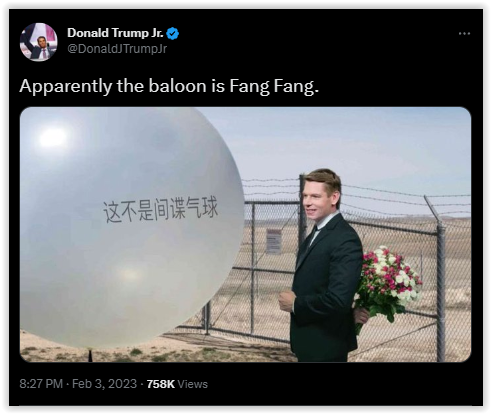491x414 pixels.
Task: Click the man in the dark suit
Action: pyautogui.click(x=323, y=267)
